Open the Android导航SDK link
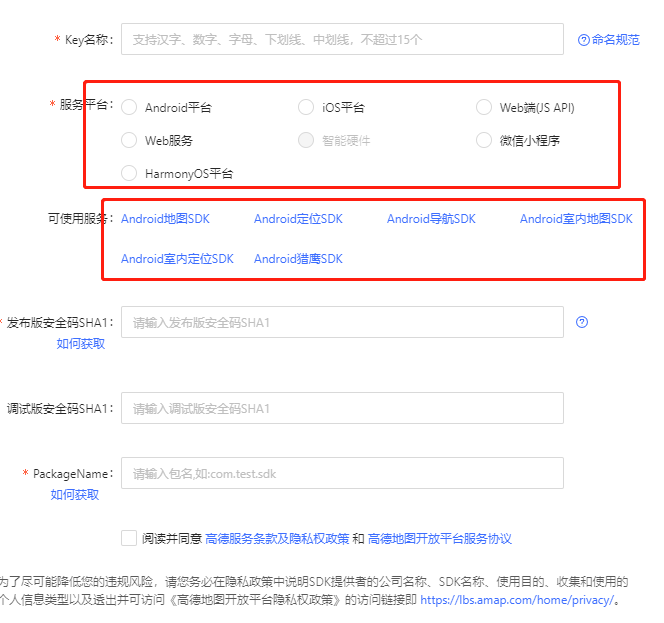 pyautogui.click(x=431, y=219)
